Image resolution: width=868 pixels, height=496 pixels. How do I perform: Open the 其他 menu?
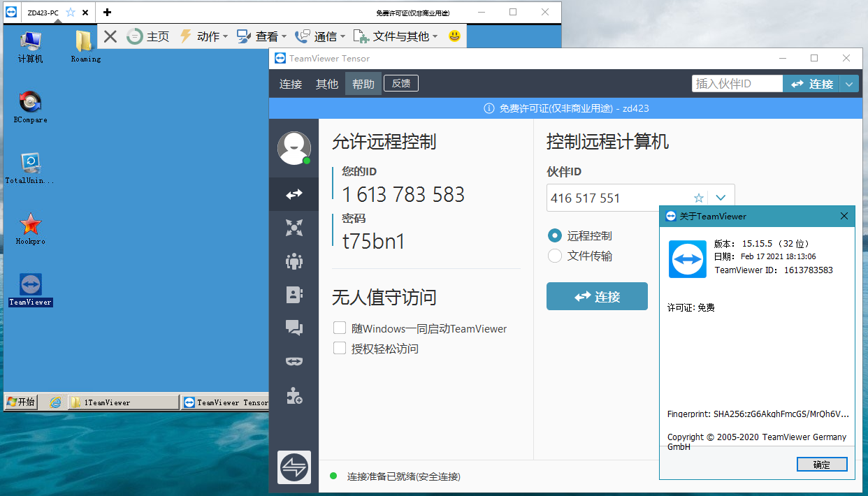coord(327,84)
